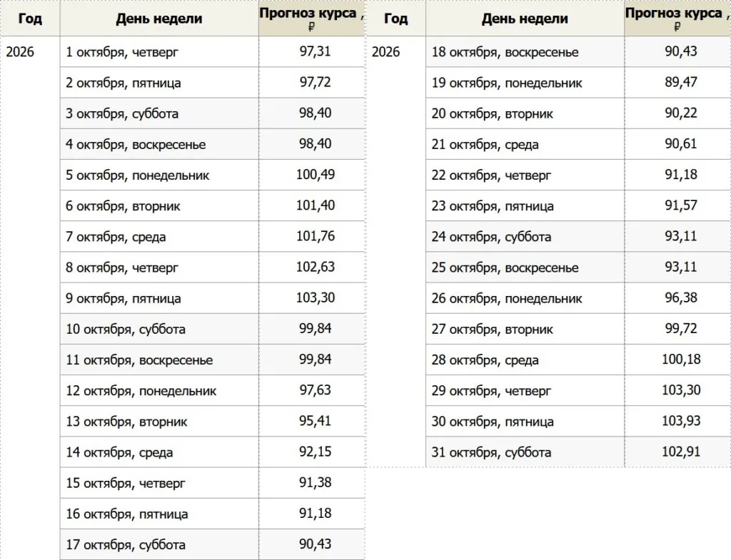Select the '31 октября, суббота' cell
Screen dimensions: 731x560
point(525,452)
